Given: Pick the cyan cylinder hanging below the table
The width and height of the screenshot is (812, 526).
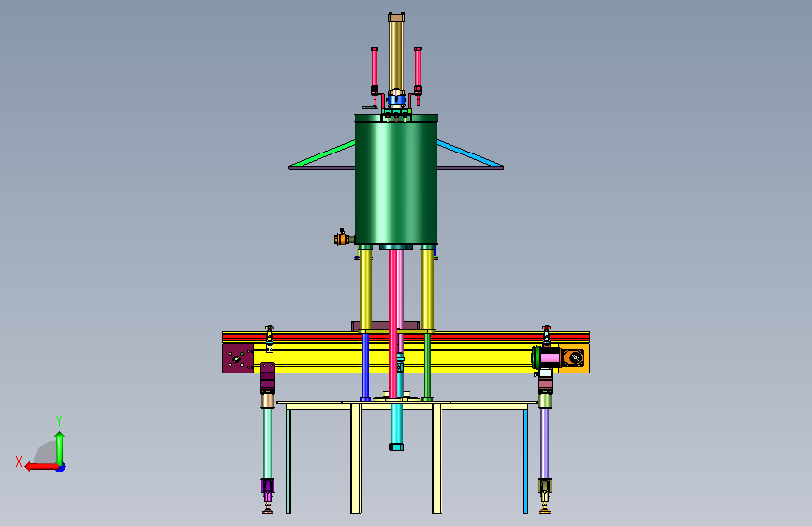Looking at the screenshot, I should point(396,428).
